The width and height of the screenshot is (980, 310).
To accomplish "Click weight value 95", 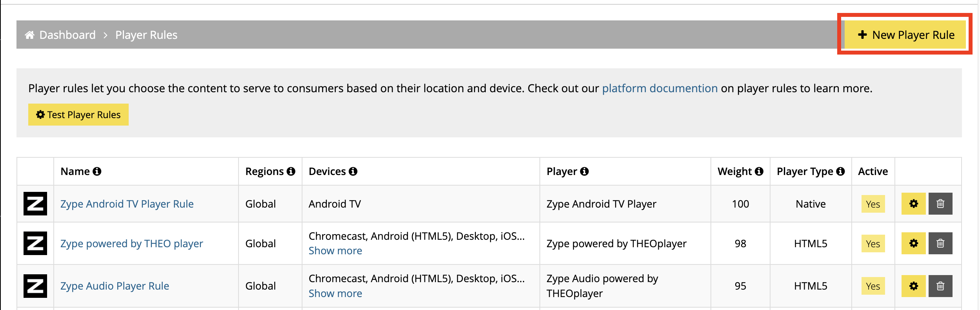I will (740, 286).
